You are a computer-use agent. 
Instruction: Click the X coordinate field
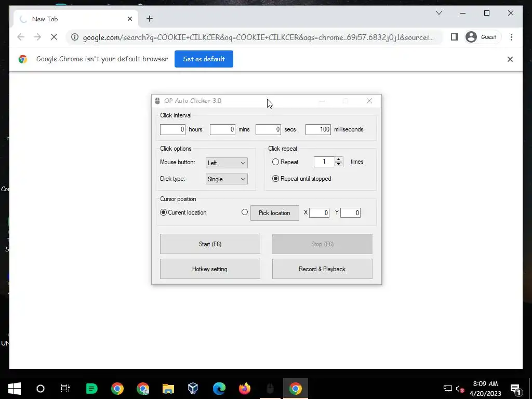319,212
